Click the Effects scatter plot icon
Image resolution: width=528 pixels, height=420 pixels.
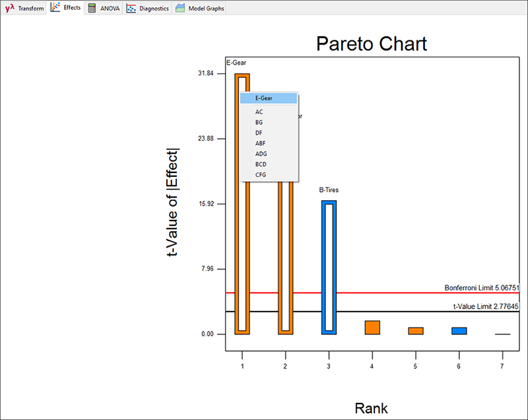(57, 9)
